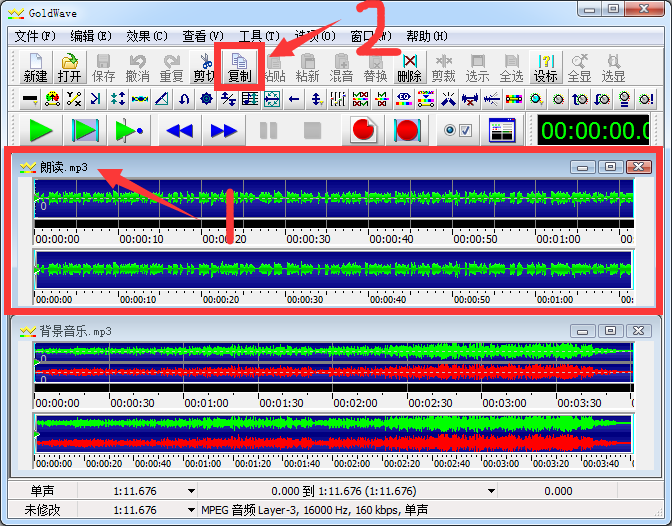Click the speaker-with-dropdown effect icon
672x526 pixels.
[536, 99]
